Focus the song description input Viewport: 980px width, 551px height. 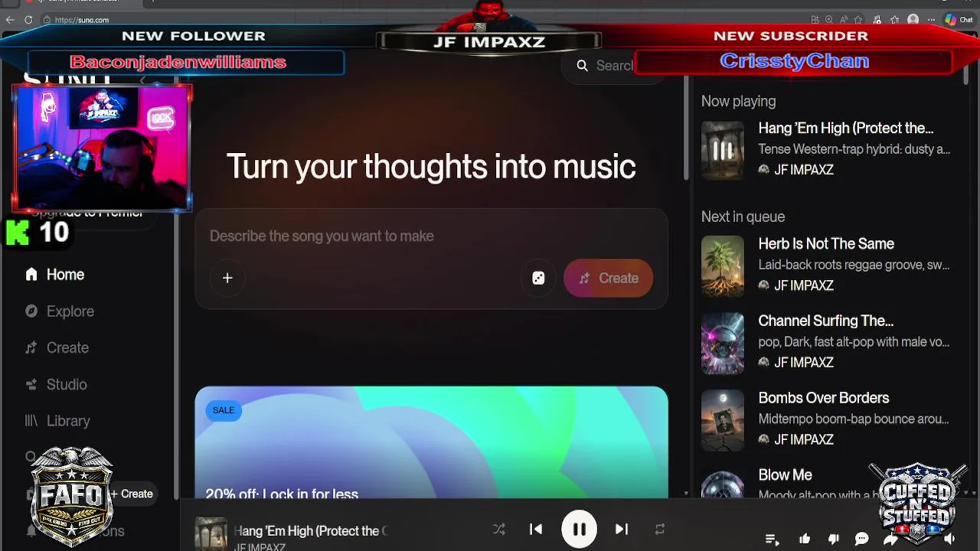(x=431, y=236)
